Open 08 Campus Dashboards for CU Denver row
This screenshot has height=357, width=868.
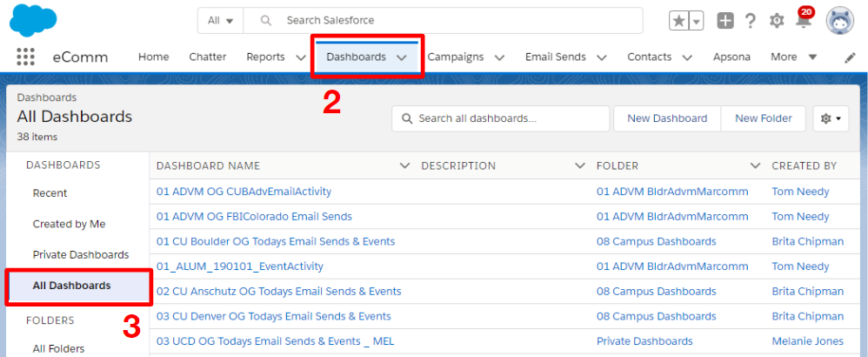click(657, 316)
